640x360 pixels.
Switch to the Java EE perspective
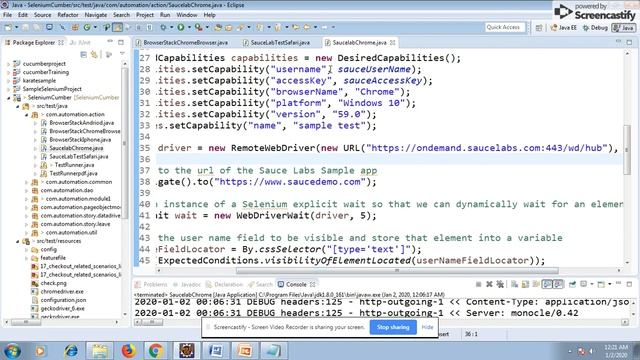click(564, 28)
